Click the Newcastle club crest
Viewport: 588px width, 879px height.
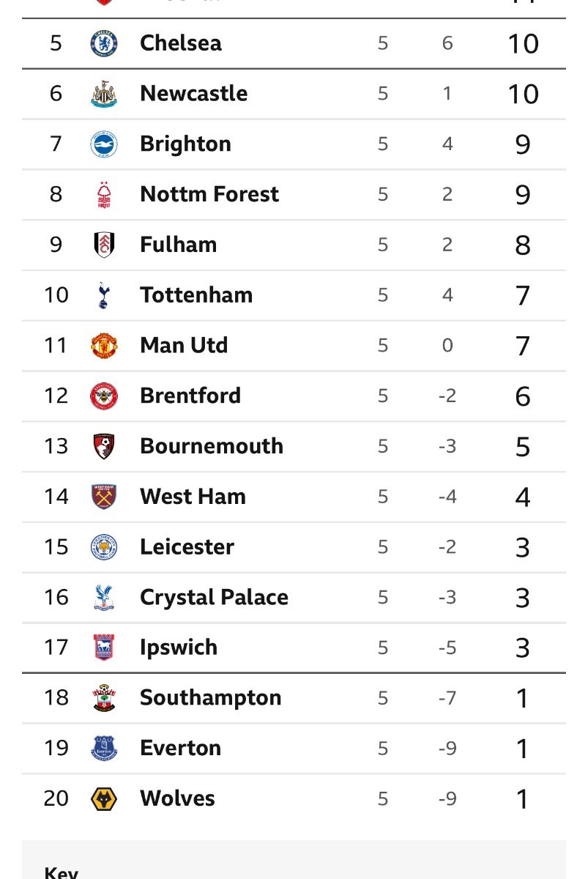103,94
